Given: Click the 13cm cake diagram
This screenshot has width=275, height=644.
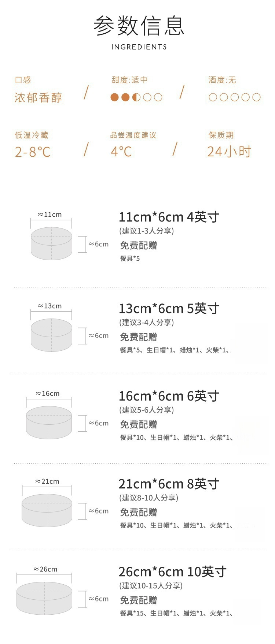Looking at the screenshot, I should point(51,335).
